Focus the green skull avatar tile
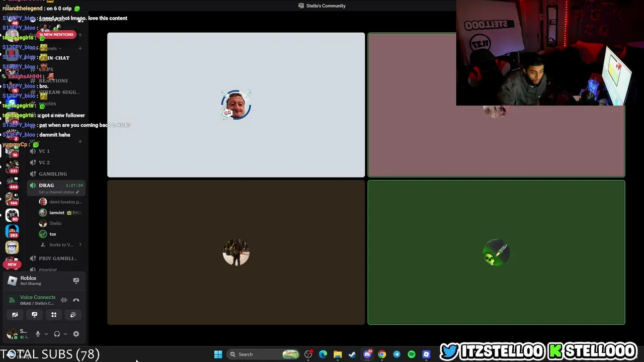This screenshot has height=362, width=644. tap(496, 252)
